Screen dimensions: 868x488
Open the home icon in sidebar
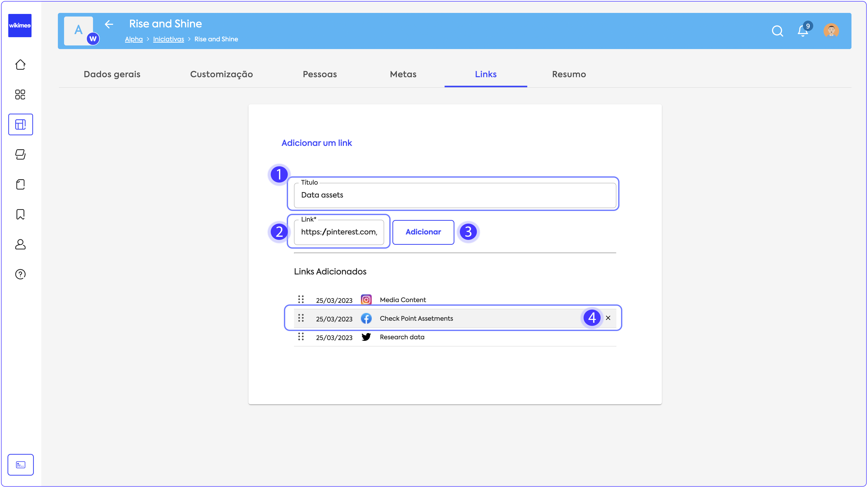(x=20, y=65)
